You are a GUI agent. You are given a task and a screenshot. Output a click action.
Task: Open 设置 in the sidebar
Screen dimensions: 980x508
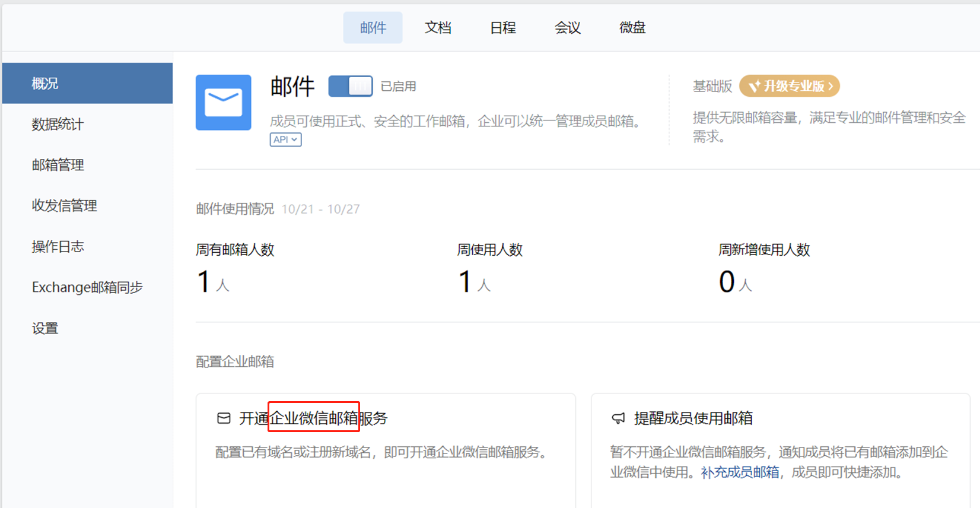click(x=45, y=328)
